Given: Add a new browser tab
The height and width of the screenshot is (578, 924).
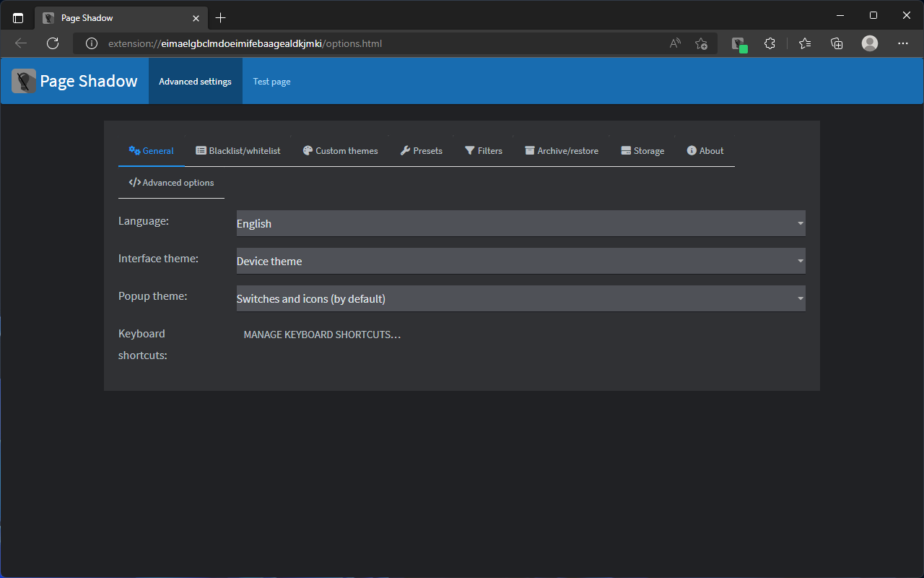Looking at the screenshot, I should pyautogui.click(x=221, y=17).
